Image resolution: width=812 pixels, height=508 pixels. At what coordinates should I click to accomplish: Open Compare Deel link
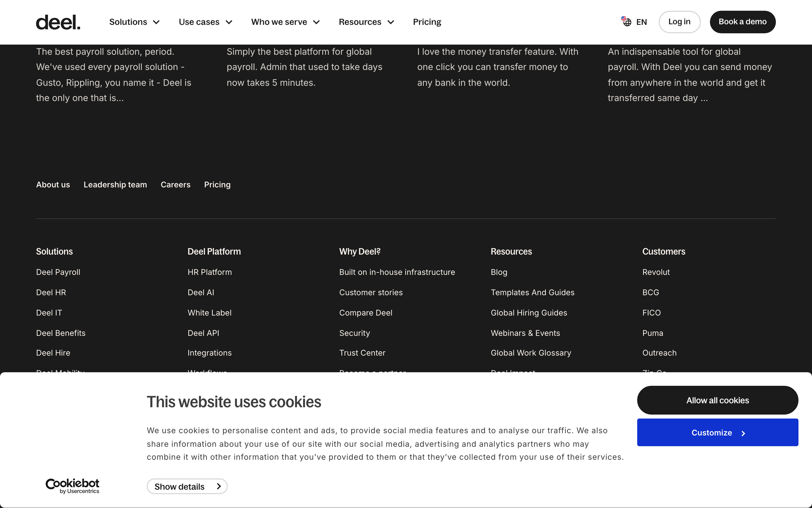coord(365,313)
